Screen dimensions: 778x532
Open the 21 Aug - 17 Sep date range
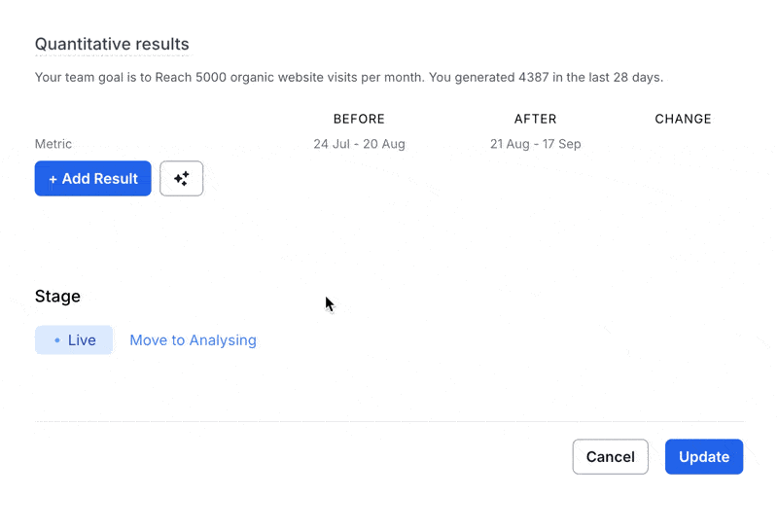(x=536, y=144)
